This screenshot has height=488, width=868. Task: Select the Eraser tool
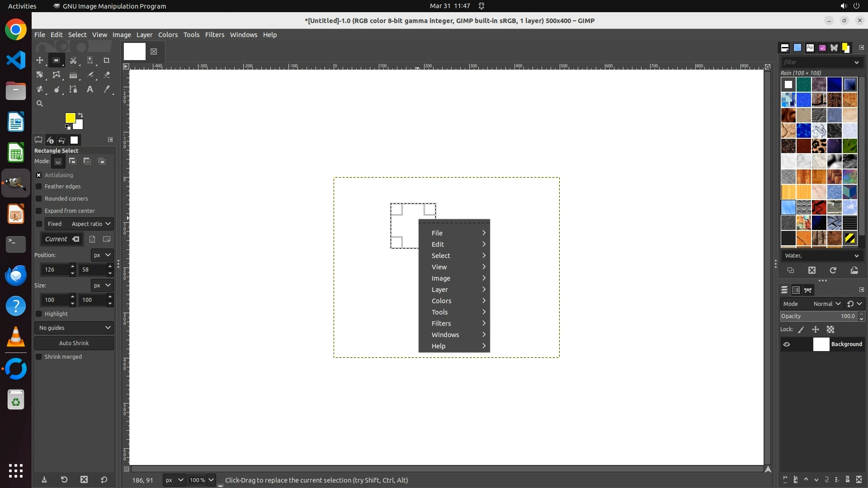click(x=107, y=75)
